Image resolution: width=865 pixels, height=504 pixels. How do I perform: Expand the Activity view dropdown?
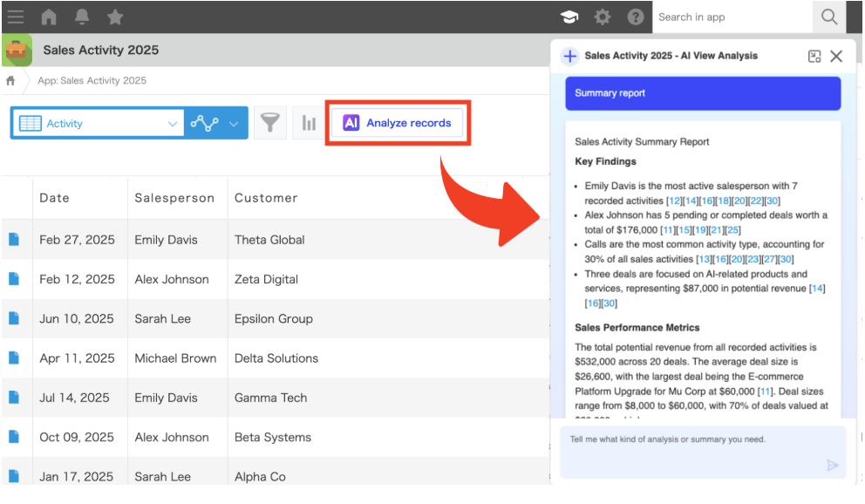[172, 124]
